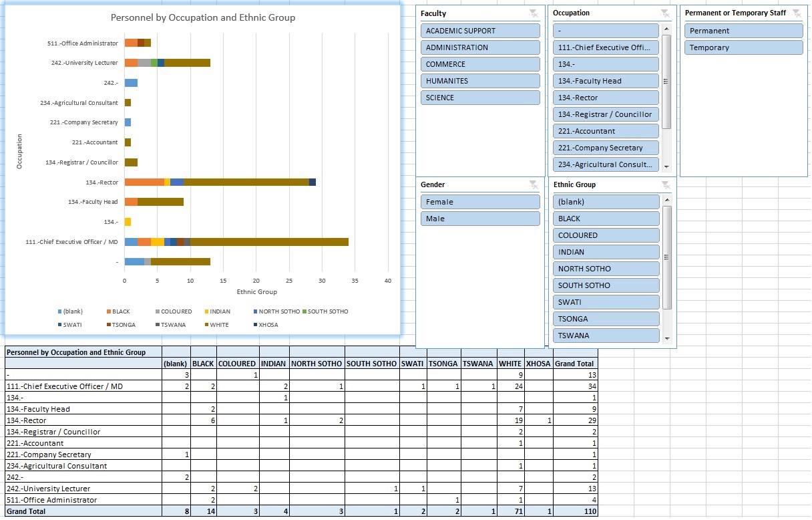Select 134.-Rector in Occupation slicer

click(x=606, y=98)
